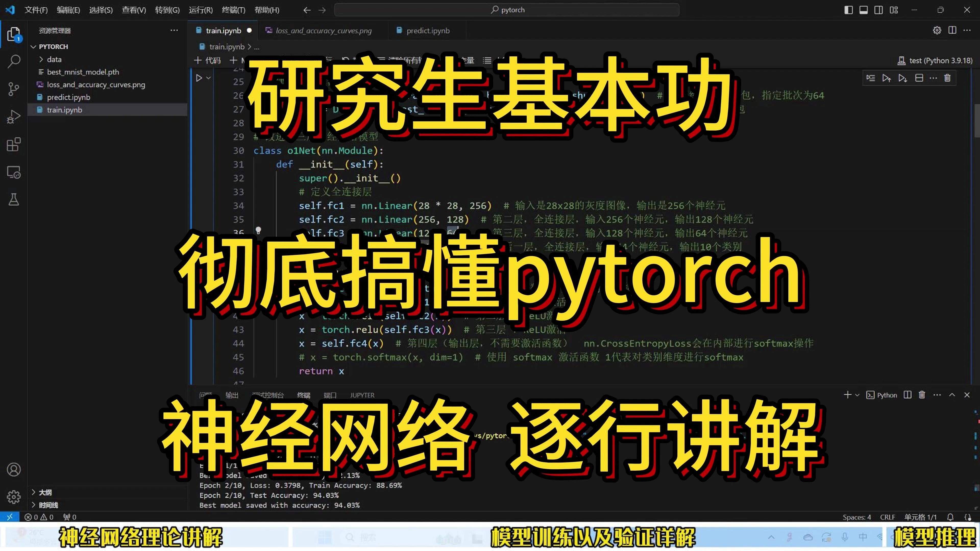Switch to the predict.ipynb tab

(428, 30)
